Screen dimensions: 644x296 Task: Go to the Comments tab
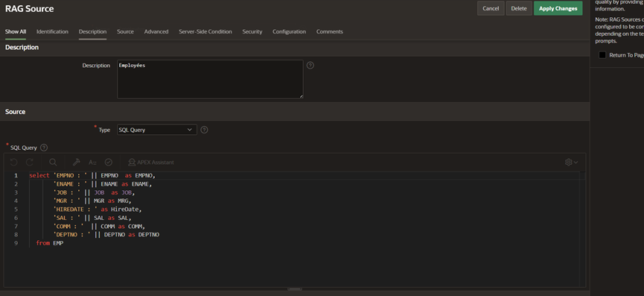[329, 31]
